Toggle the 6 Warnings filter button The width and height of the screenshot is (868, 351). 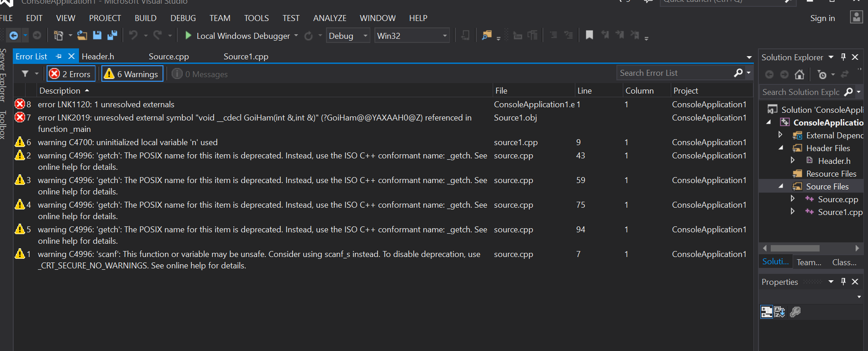click(x=132, y=74)
